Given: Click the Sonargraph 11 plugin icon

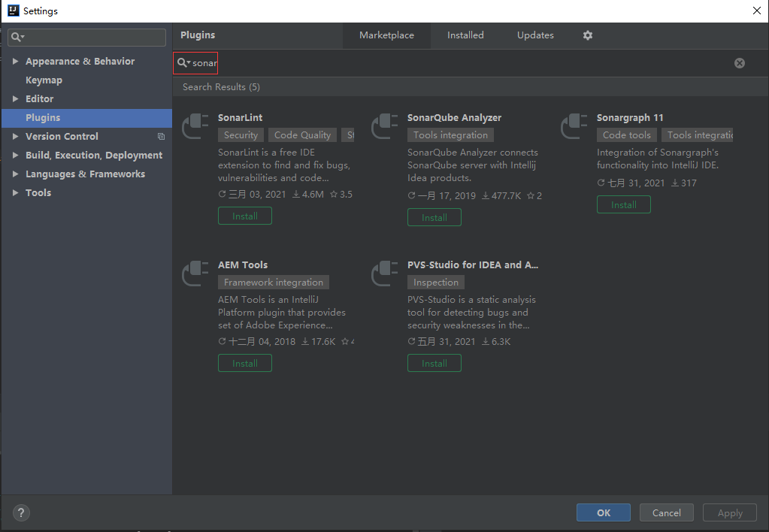Looking at the screenshot, I should click(x=574, y=126).
